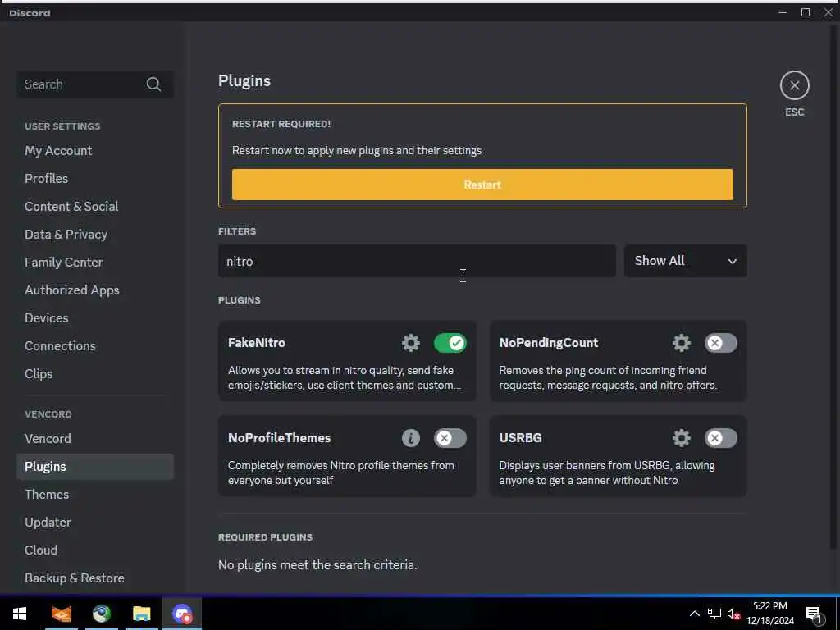Open NoPendingCount settings gear

(682, 343)
